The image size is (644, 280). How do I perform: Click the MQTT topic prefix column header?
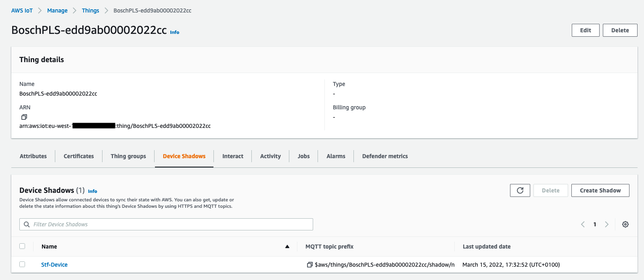pyautogui.click(x=329, y=247)
